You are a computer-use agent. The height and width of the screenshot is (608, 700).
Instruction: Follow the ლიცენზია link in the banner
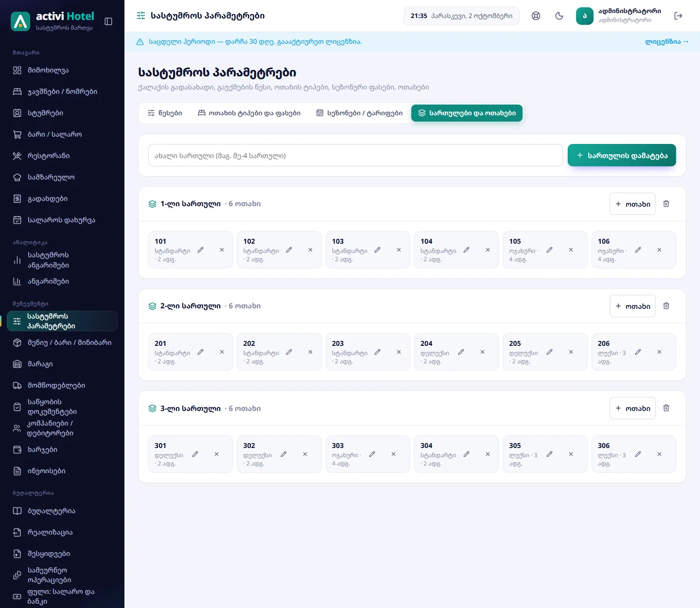(x=666, y=42)
